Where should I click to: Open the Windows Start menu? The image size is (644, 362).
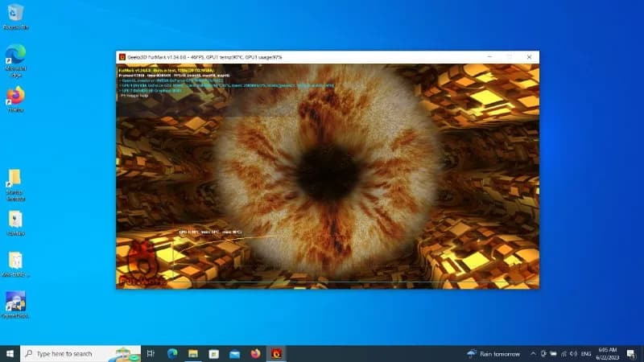click(10, 354)
